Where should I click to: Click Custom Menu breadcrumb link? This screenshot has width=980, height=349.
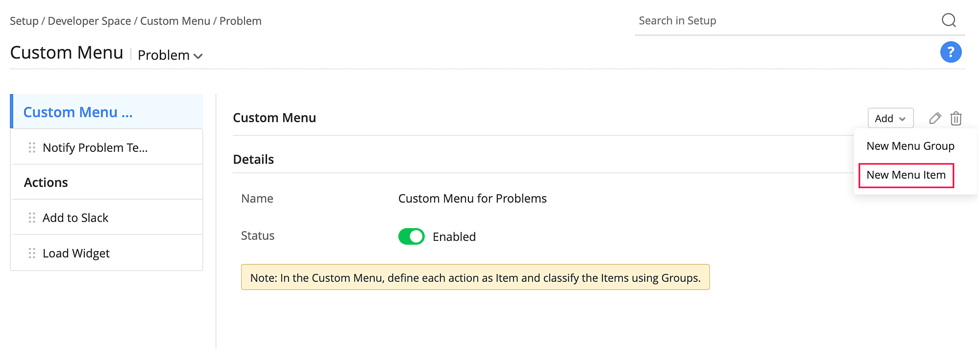tap(175, 21)
